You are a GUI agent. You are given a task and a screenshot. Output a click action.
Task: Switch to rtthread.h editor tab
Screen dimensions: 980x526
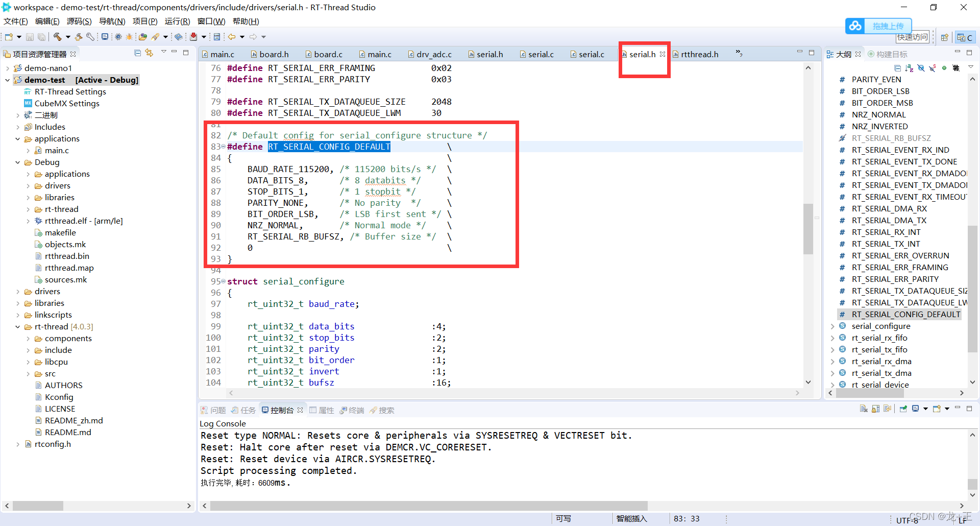click(x=695, y=54)
